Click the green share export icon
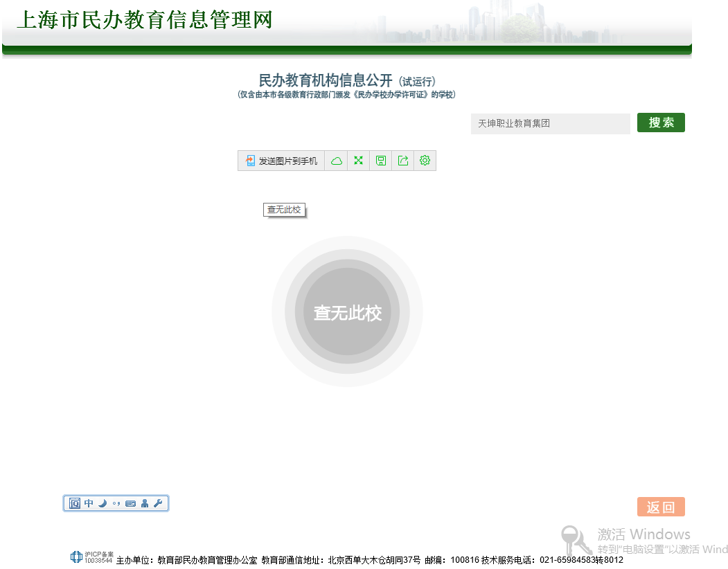 tap(403, 161)
